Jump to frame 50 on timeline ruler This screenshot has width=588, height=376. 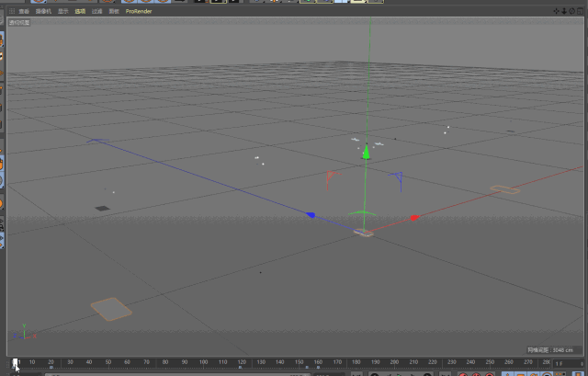tap(108, 362)
